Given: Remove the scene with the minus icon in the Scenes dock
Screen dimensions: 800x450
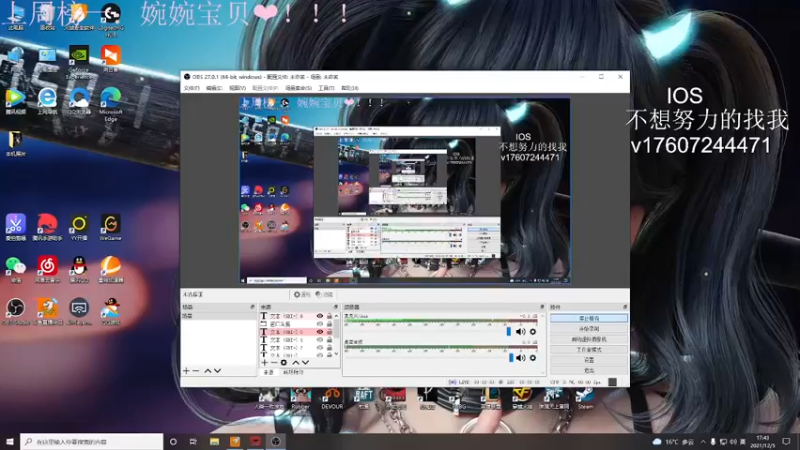Looking at the screenshot, I should (x=196, y=370).
